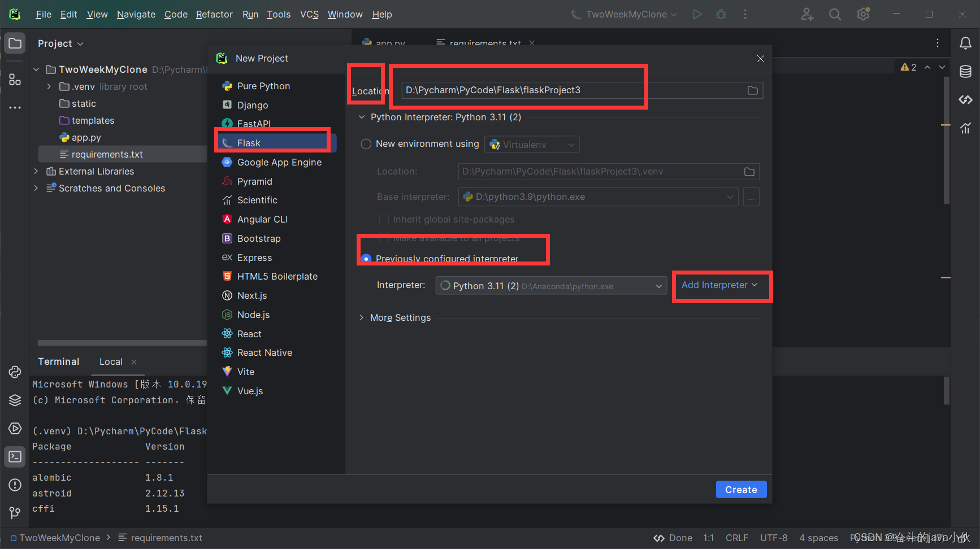980x549 pixels.
Task: Browse for project location folder
Action: [x=752, y=90]
